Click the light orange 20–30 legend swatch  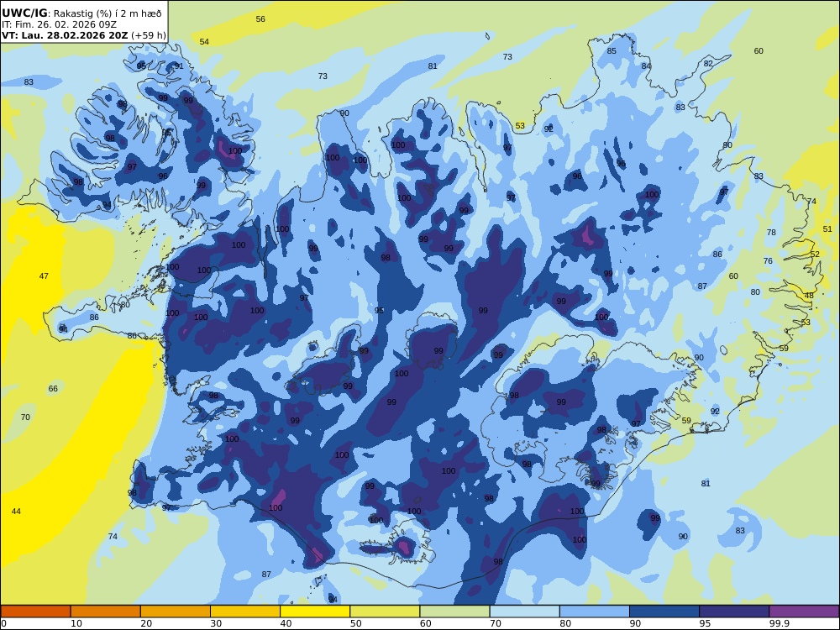[x=176, y=612]
